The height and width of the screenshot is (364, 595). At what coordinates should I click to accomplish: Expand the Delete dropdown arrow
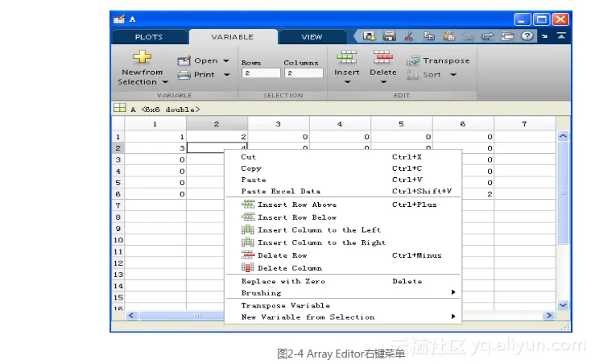(383, 81)
